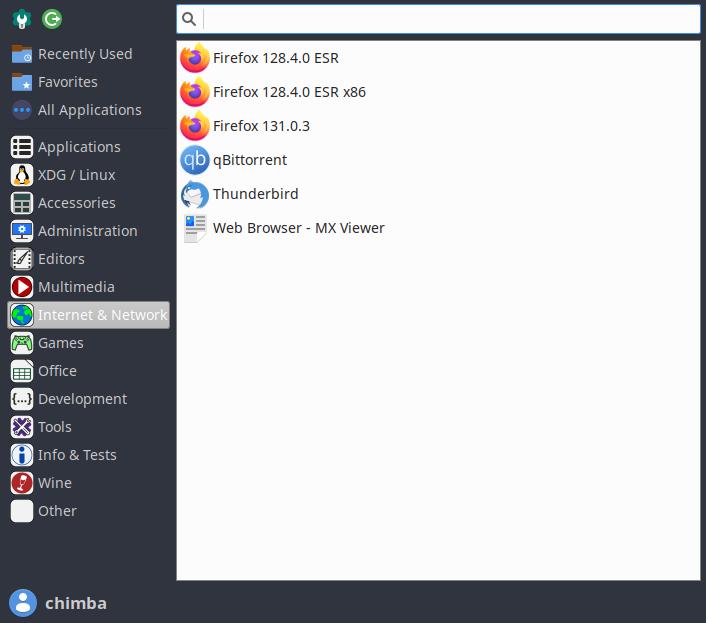Click the Office spreadsheet icon
Screen dimensions: 706x623
click(x=22, y=371)
